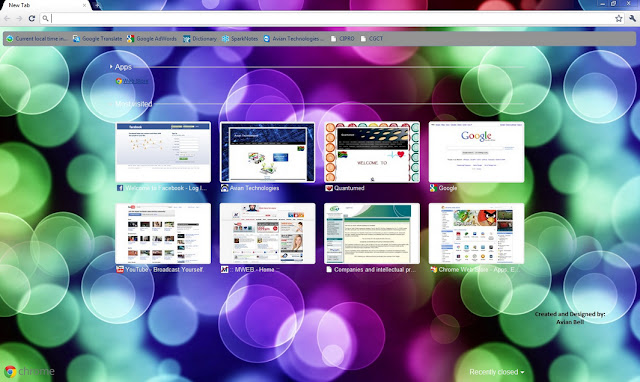Minimize the Chrome window

click(603, 4)
